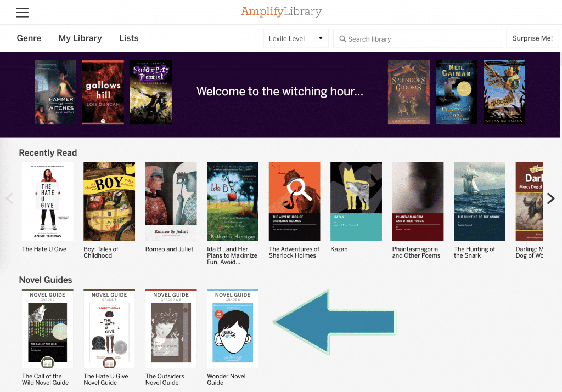Click the search magnifier icon

[342, 39]
